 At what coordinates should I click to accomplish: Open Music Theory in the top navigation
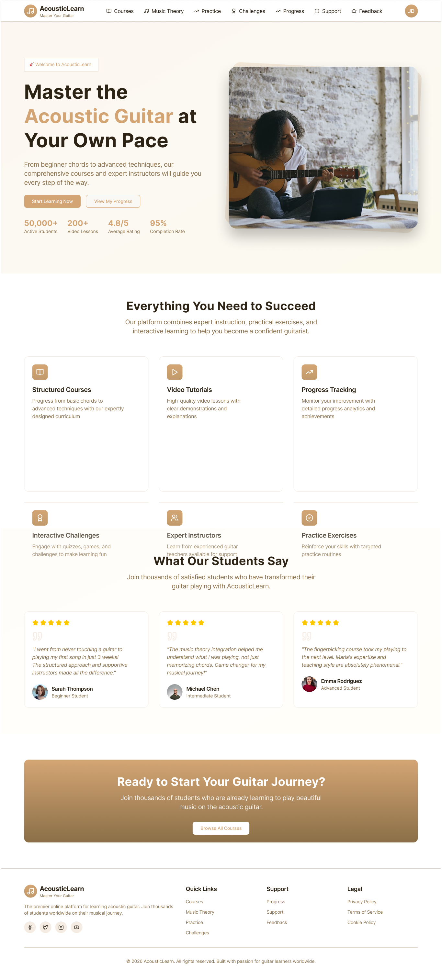(164, 11)
